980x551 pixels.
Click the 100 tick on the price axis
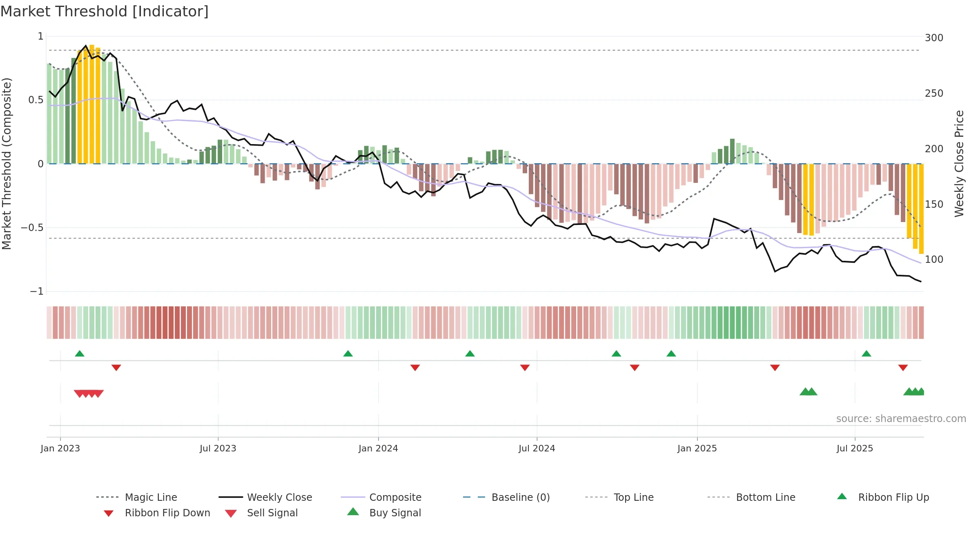click(934, 260)
